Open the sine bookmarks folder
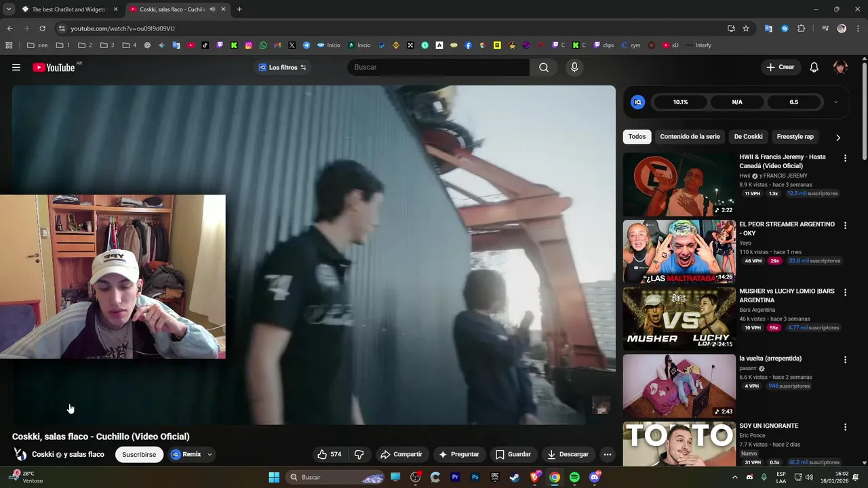 click(37, 45)
